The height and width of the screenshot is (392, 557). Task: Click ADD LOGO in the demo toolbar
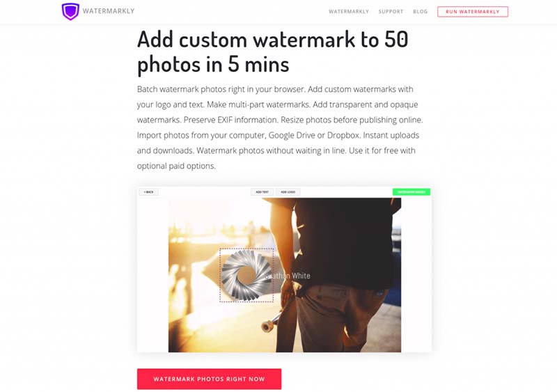point(288,192)
